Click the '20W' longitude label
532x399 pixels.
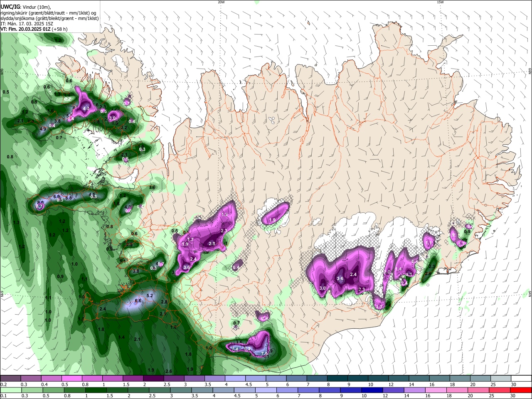tap(221, 2)
